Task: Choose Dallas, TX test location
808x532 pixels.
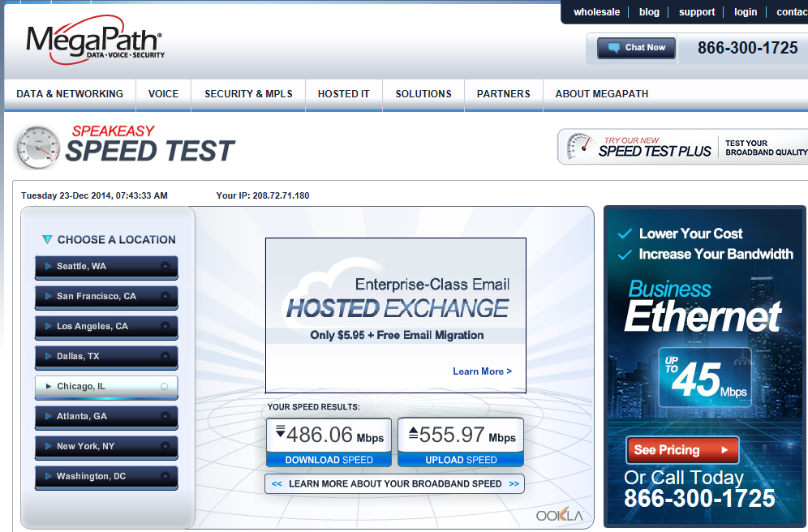Action: pos(106,356)
